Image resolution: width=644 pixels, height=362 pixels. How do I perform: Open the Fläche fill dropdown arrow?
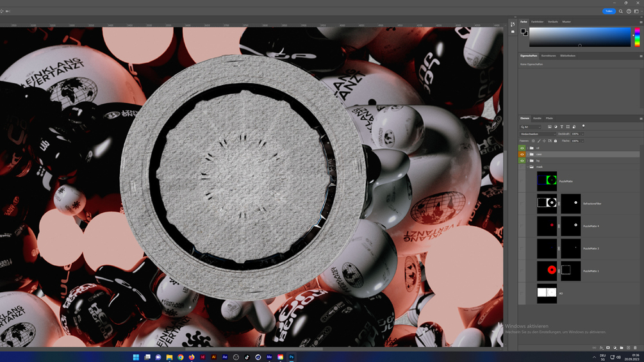pyautogui.click(x=582, y=141)
